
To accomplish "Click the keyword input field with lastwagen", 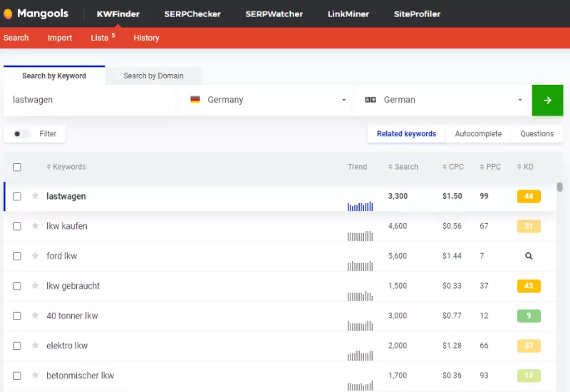I will point(91,100).
